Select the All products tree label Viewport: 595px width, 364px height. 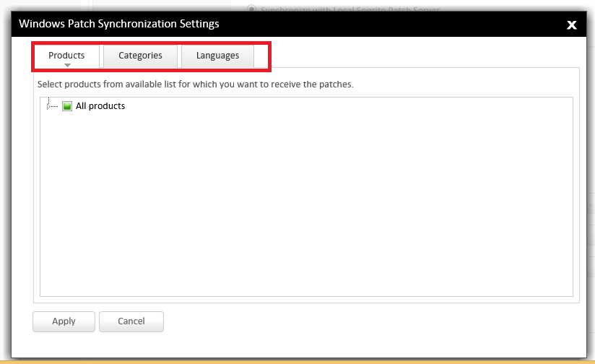pyautogui.click(x=100, y=106)
